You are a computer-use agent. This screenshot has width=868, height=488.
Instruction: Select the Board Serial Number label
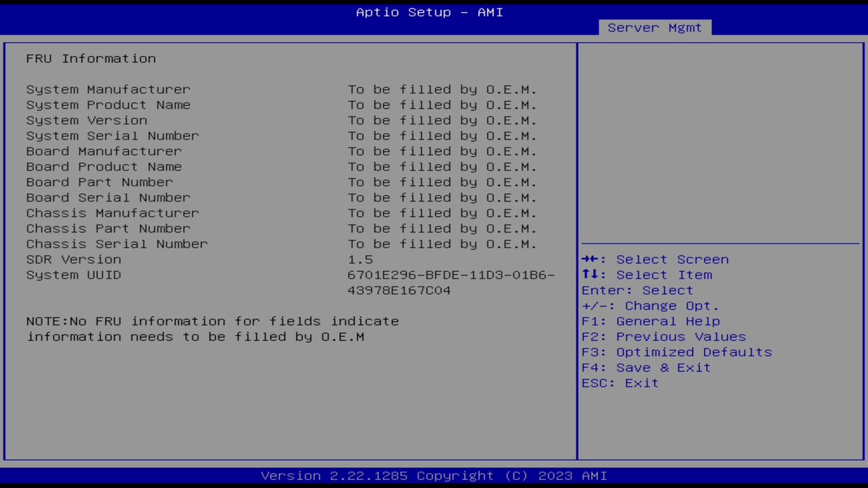[108, 199]
